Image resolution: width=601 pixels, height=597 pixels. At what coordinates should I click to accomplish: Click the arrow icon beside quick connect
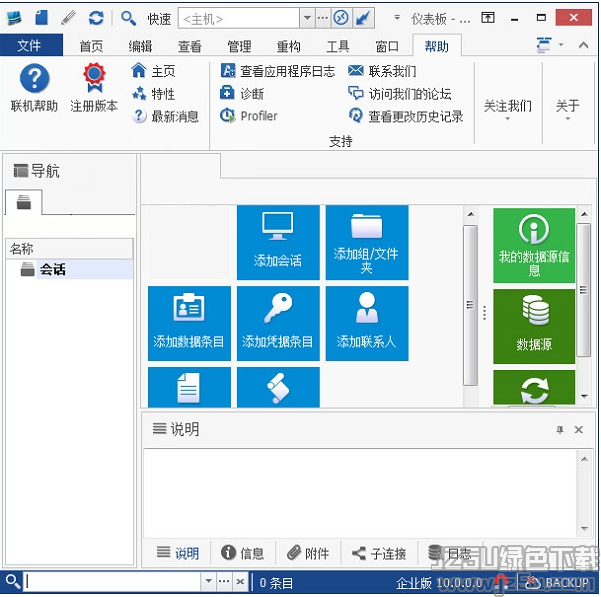(x=363, y=18)
